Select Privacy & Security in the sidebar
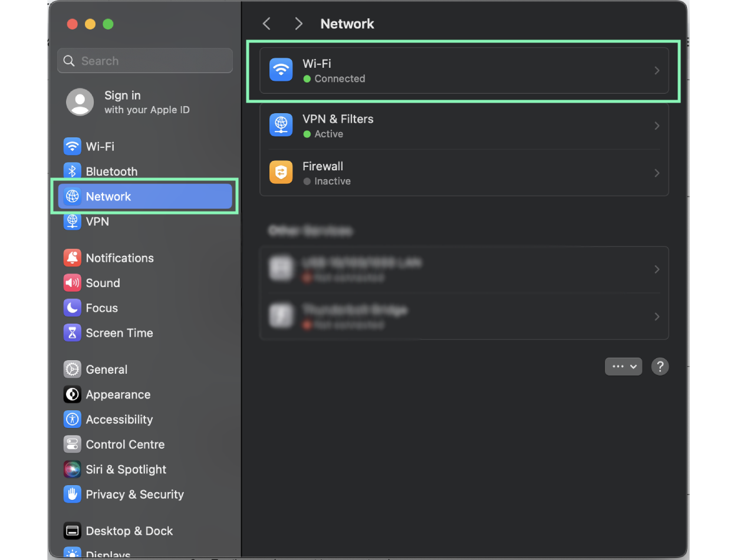 [145, 495]
